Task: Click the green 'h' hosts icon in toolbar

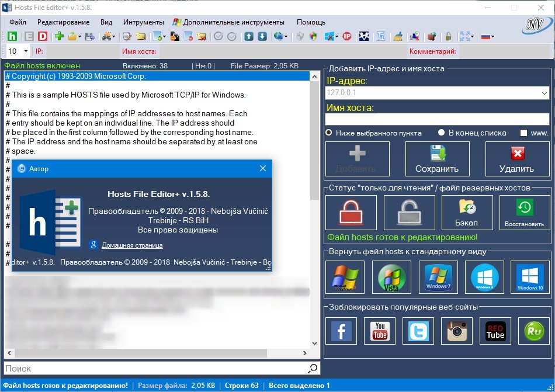Action: [x=12, y=36]
